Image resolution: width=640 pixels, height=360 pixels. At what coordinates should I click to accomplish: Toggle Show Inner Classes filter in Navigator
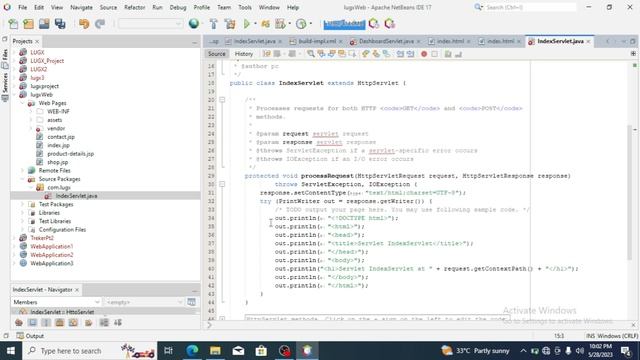pos(73,323)
